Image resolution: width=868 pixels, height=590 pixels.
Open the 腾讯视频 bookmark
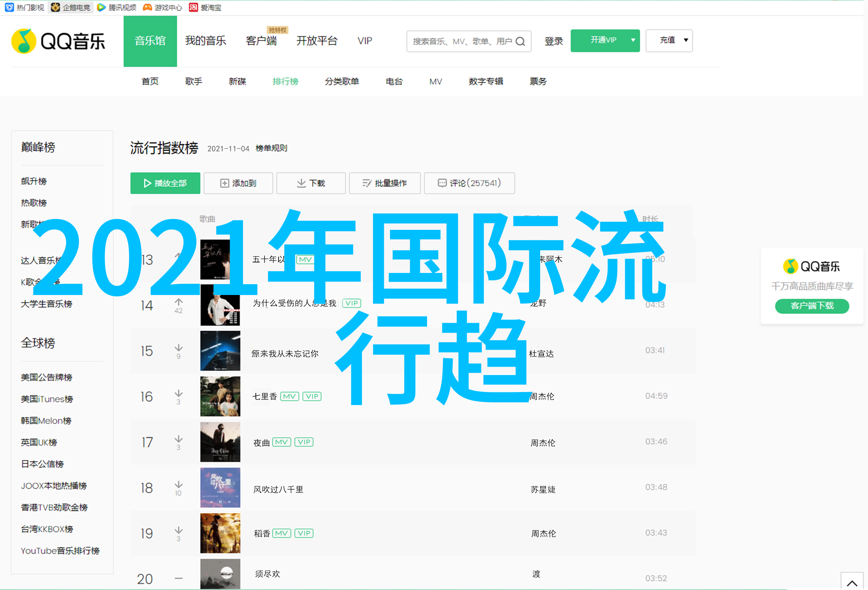117,7
